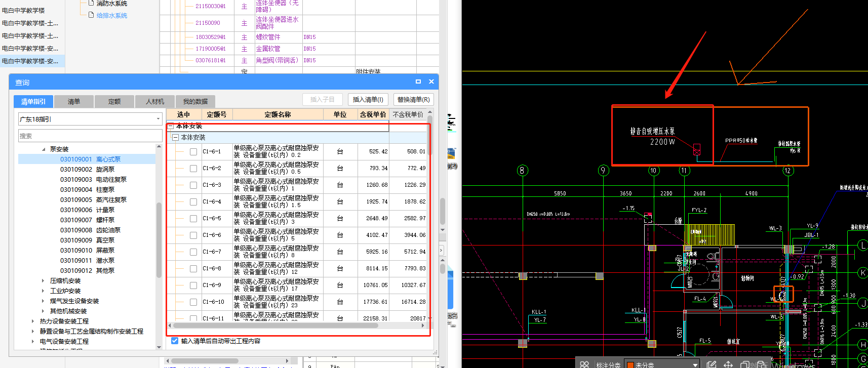Tick the checkbox for quota C1-6-1
Screen dimensions: 868x368
pos(193,152)
